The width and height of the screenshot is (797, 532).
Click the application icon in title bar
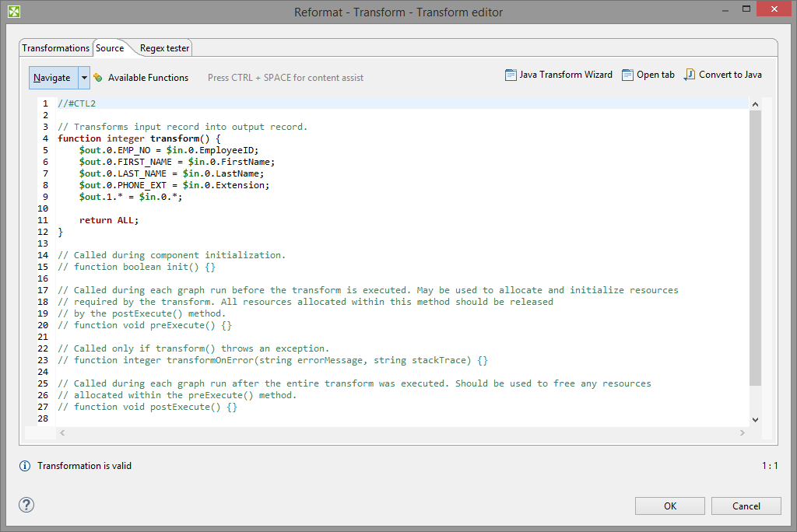click(14, 12)
